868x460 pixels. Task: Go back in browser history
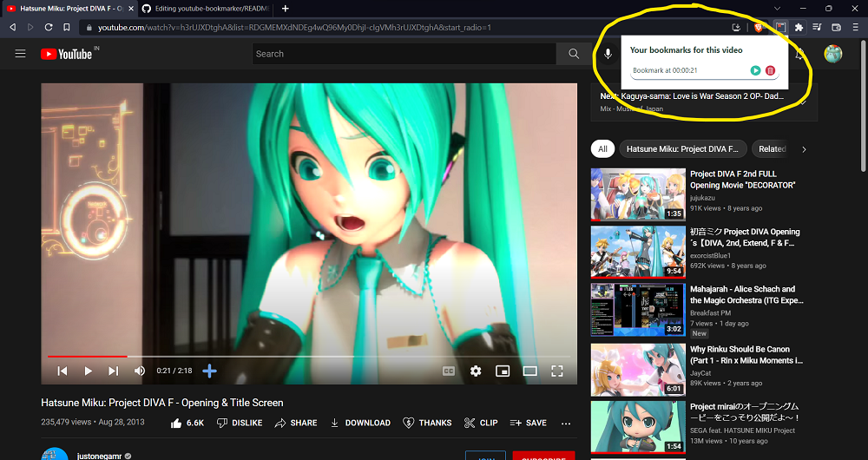(x=13, y=27)
